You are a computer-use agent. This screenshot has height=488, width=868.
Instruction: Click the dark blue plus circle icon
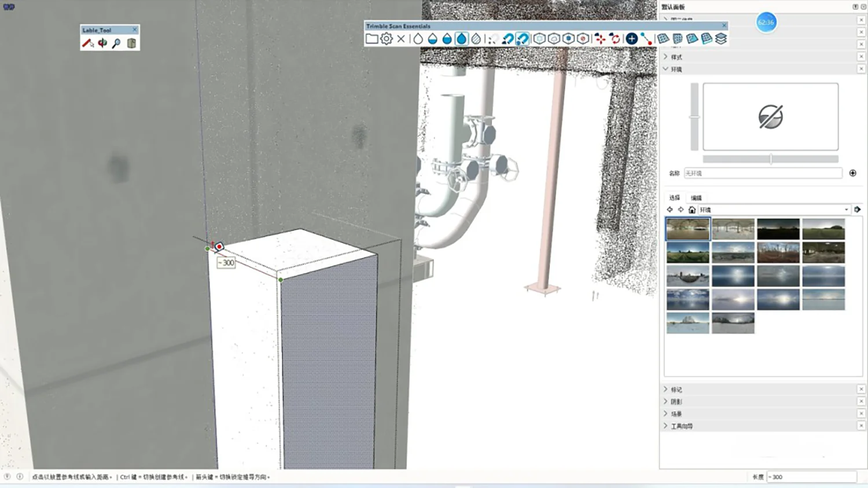coord(632,39)
